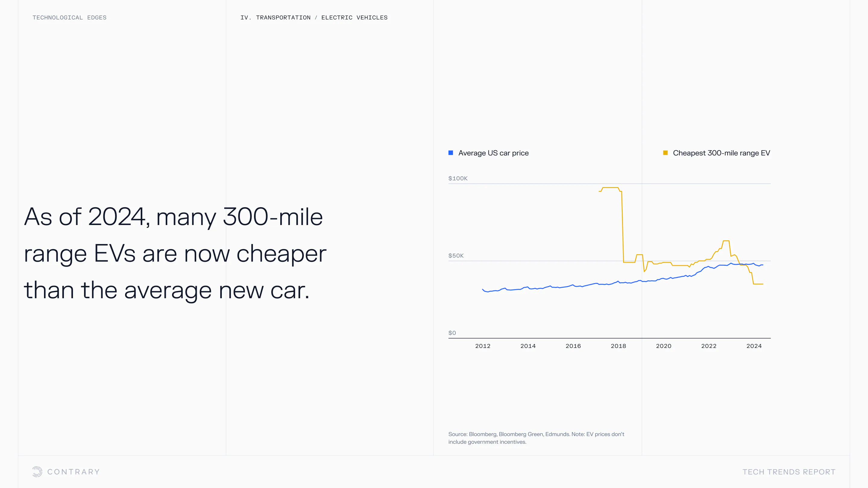
Task: Click the Source: Bloomberg footnote text
Action: tap(536, 438)
